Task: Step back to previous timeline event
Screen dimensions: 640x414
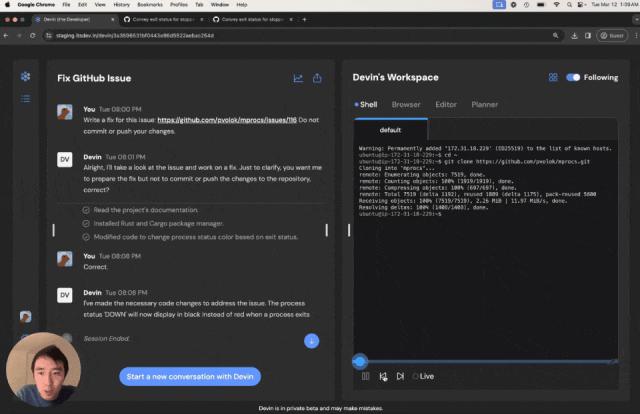Action: pyautogui.click(x=383, y=376)
